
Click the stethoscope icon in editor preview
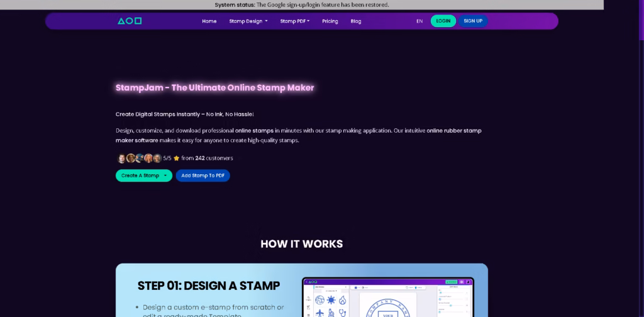coord(343,313)
